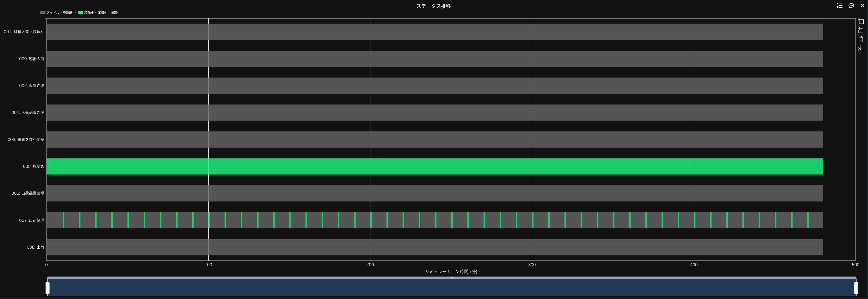The height and width of the screenshot is (299, 868).
Task: Click the ステータス推移 chart title
Action: 433,6
